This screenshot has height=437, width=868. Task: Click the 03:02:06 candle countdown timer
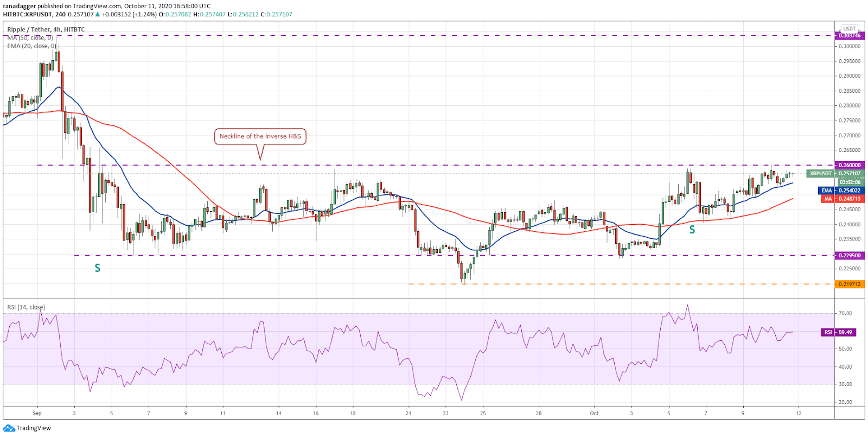(850, 182)
